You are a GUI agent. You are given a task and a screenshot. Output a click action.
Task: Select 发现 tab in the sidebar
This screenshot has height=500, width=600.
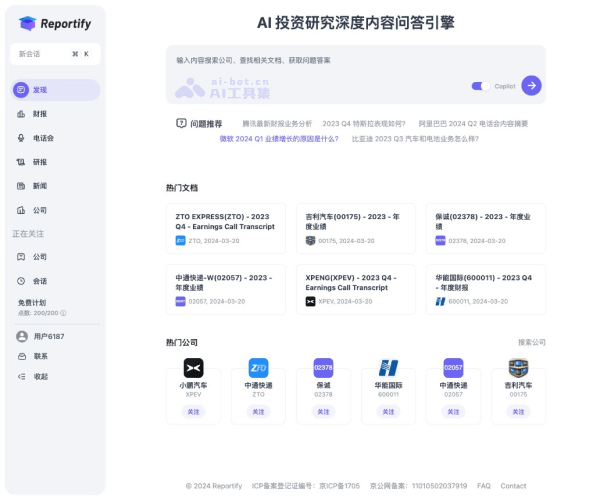(x=40, y=89)
